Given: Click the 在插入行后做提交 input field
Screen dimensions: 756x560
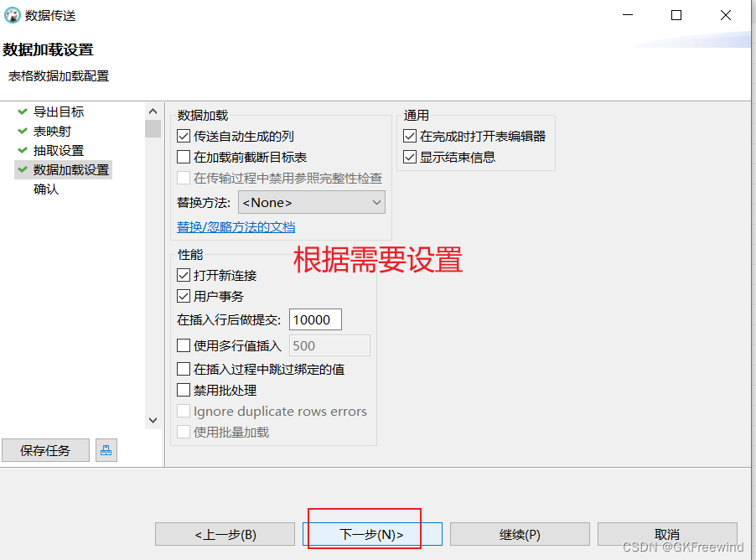Looking at the screenshot, I should pyautogui.click(x=315, y=319).
